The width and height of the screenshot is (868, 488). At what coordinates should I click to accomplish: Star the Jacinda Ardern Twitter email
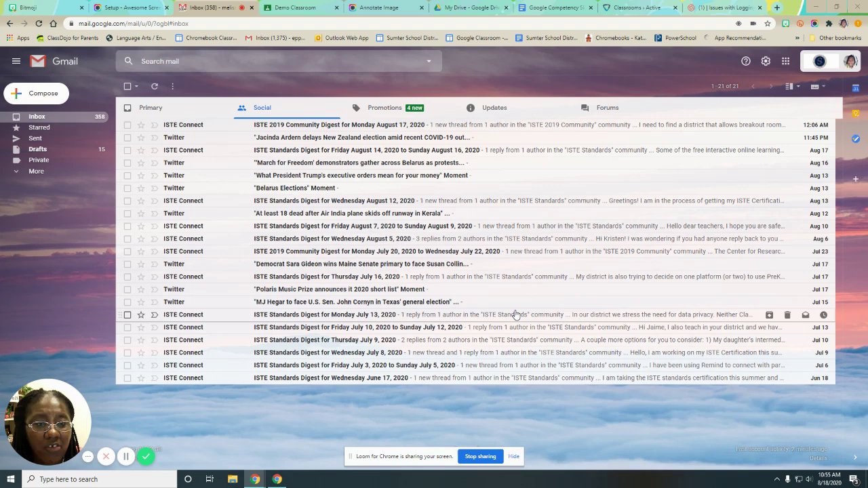coord(141,138)
